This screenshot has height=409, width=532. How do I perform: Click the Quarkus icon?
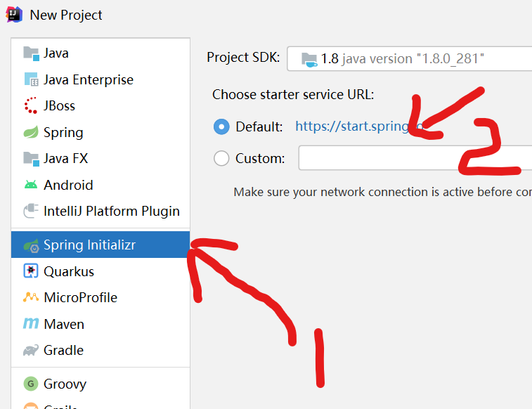[x=31, y=271]
